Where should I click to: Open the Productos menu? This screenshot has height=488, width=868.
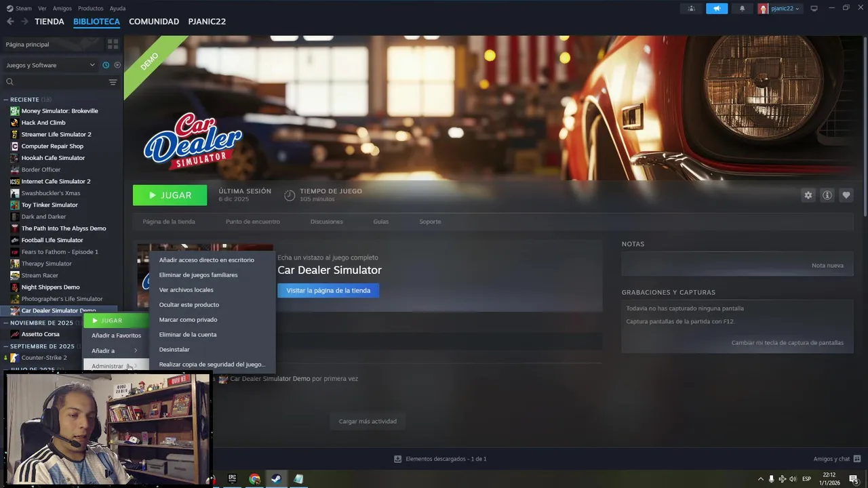90,8
